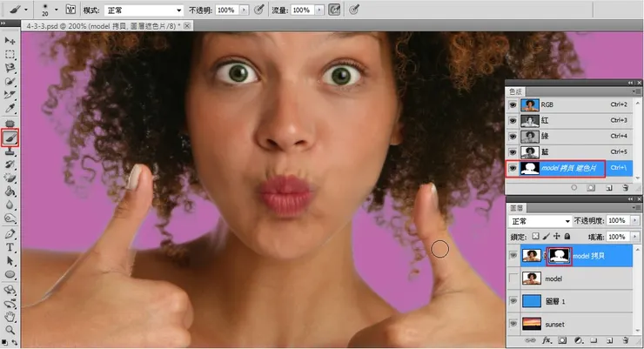644x349 pixels.
Task: Show the hidden model layer
Action: click(x=513, y=279)
